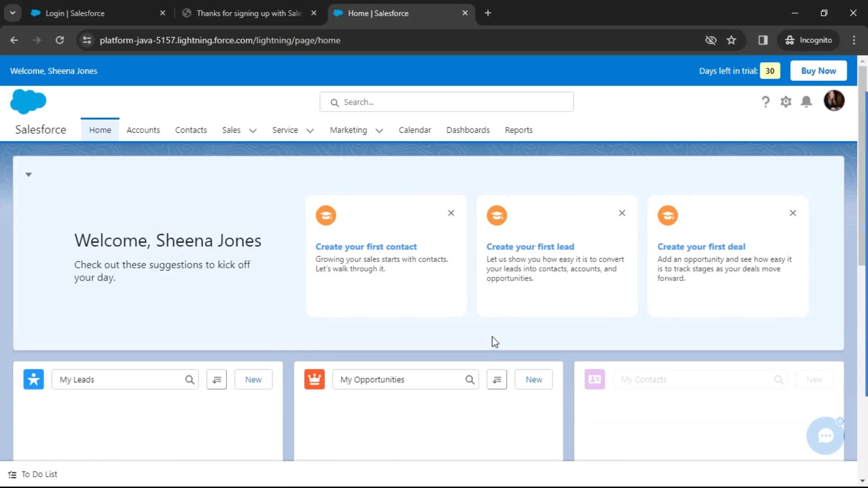Open the Create your first lead link

[530, 247]
